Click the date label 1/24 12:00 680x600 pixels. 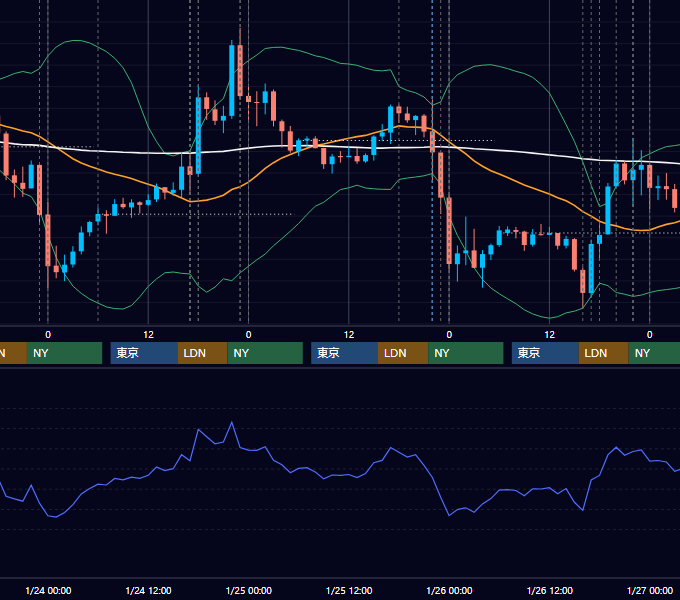[148, 590]
